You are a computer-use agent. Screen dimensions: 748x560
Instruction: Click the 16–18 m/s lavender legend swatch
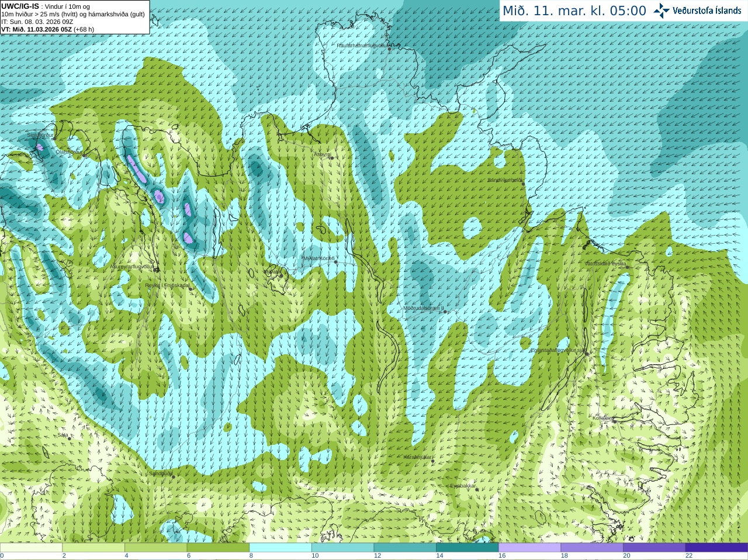coord(529,548)
